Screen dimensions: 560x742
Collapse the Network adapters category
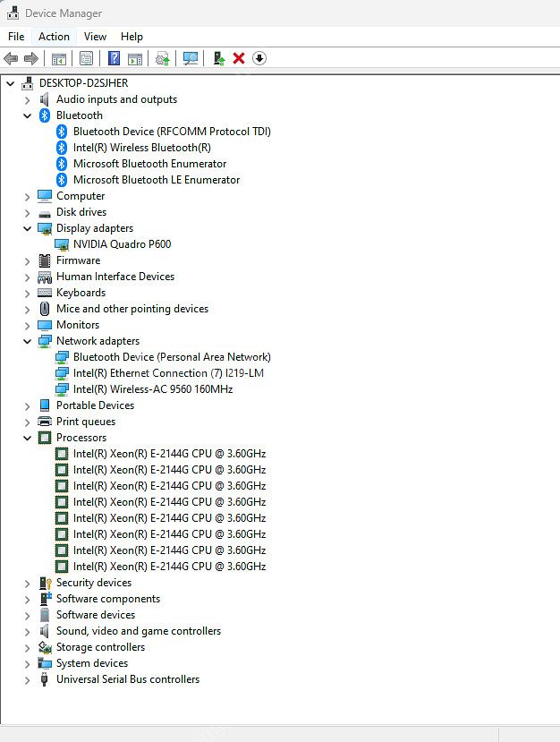tap(28, 341)
